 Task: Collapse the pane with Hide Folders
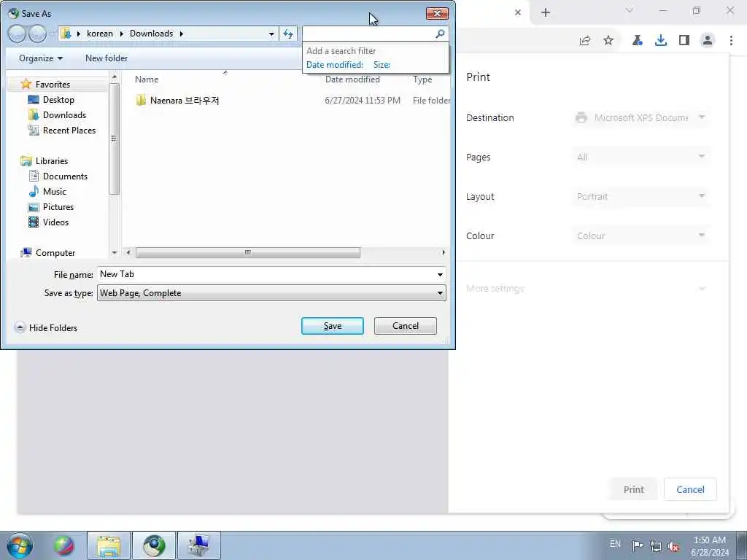pos(46,327)
